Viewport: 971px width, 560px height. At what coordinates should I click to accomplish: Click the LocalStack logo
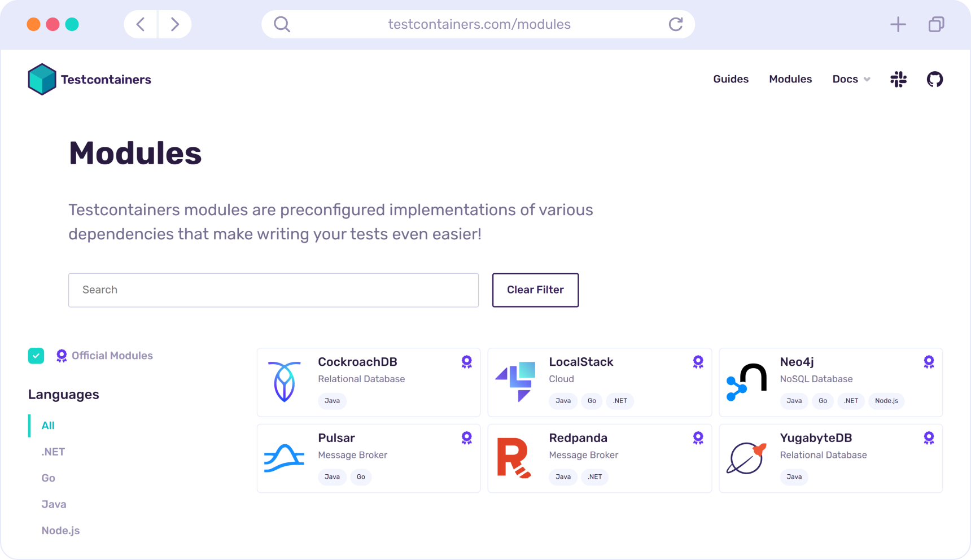pos(515,382)
